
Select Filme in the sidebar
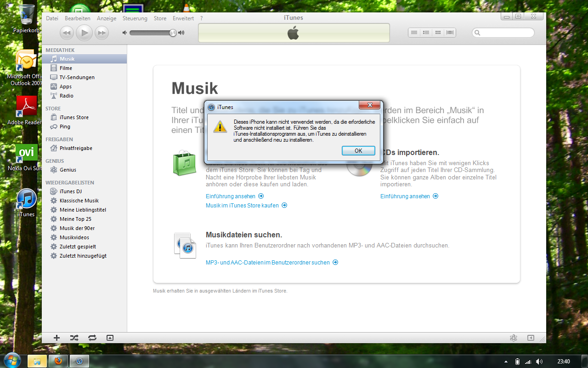pyautogui.click(x=85, y=68)
